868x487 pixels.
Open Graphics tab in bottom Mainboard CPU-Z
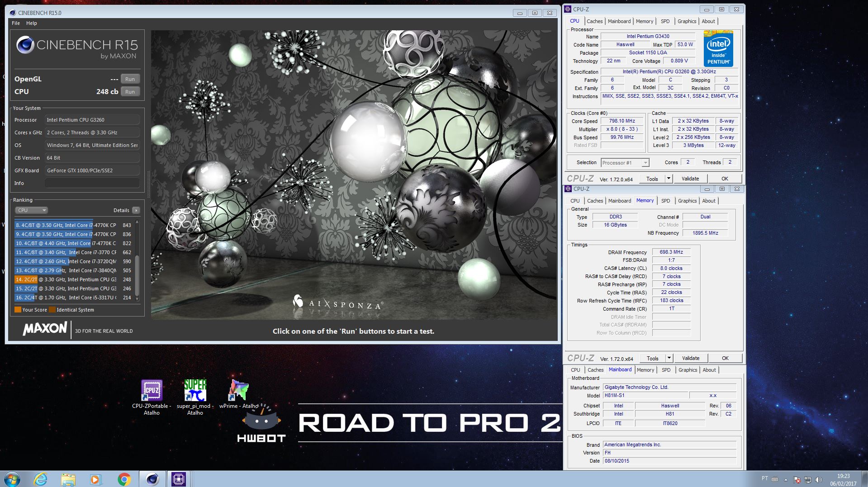coord(688,370)
